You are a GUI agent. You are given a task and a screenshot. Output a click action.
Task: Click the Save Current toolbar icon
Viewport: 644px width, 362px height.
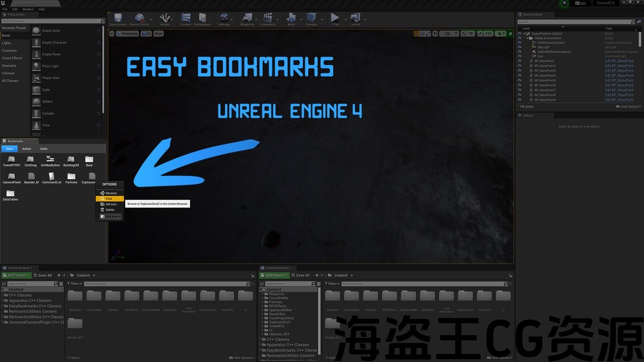(118, 19)
